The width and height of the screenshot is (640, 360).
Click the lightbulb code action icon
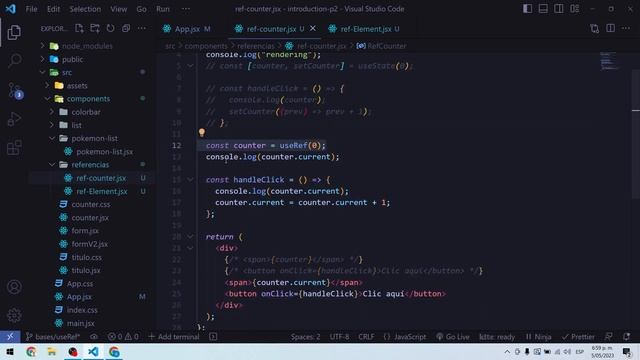[202, 132]
